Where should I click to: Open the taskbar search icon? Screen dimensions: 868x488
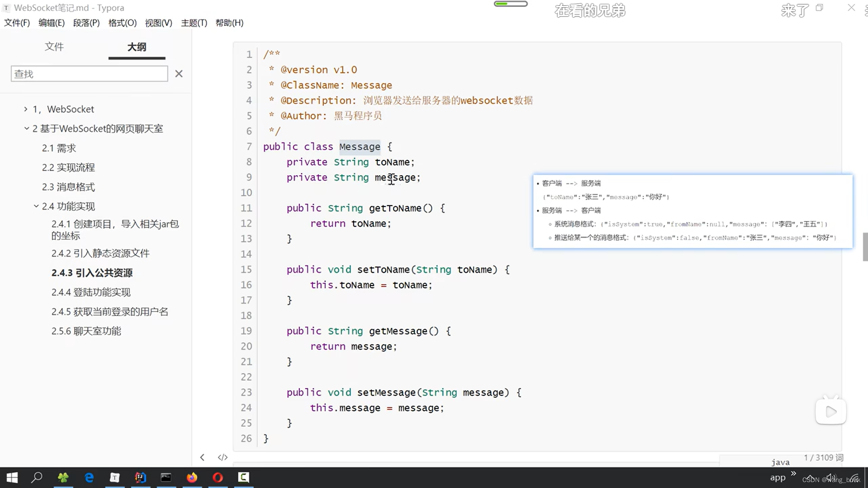[37, 477]
